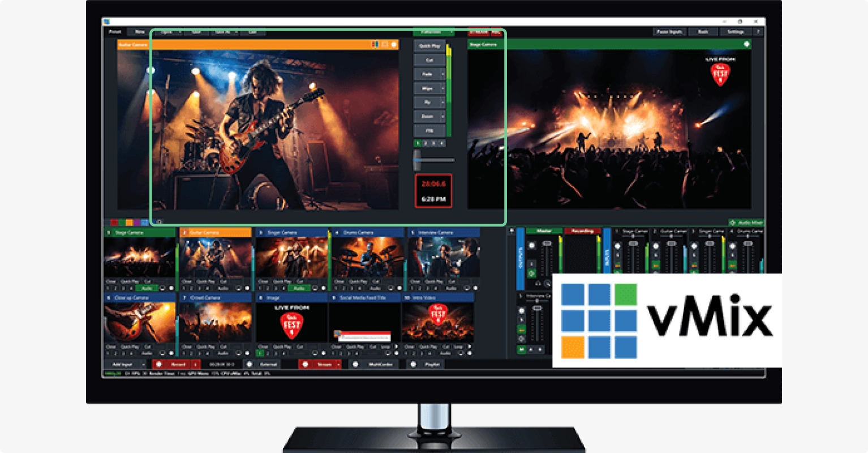The height and width of the screenshot is (453, 868).
Task: Click the New preset button
Action: point(140,32)
